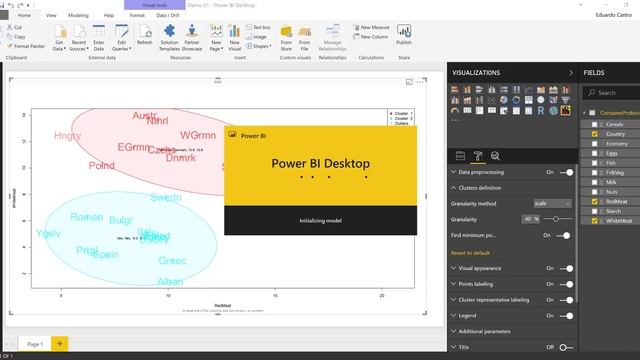Expand the Title section chevron

point(453,347)
